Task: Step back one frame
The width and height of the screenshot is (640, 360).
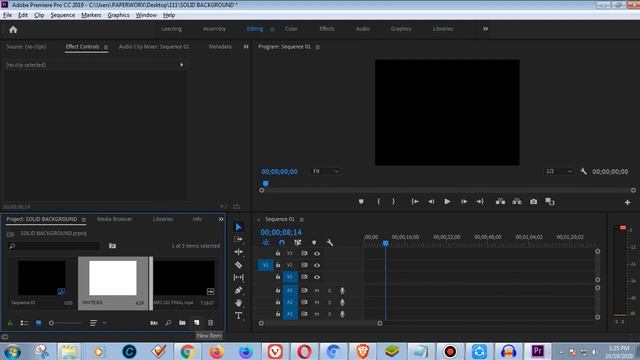Action: 431,202
